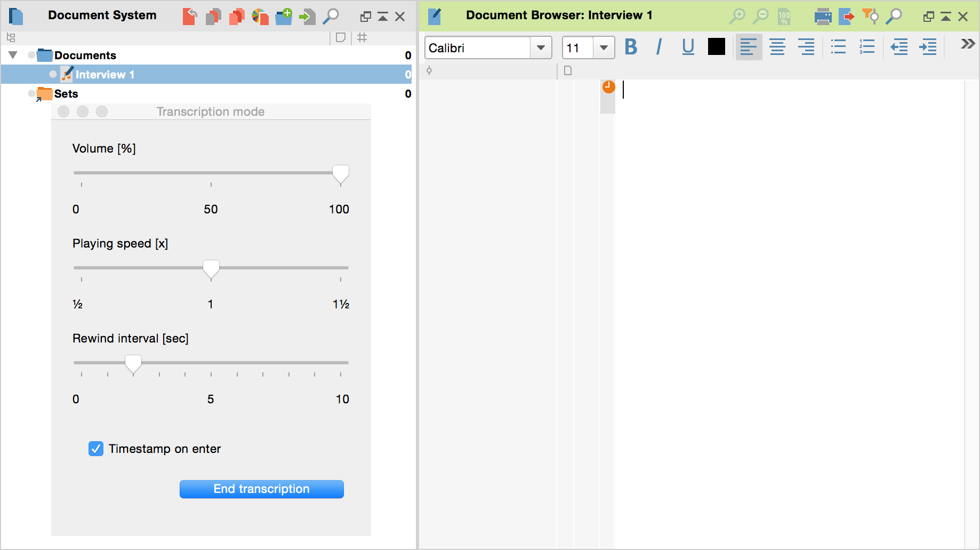The height and width of the screenshot is (550, 980).
Task: Undock the Document Browser window
Action: coord(929,17)
